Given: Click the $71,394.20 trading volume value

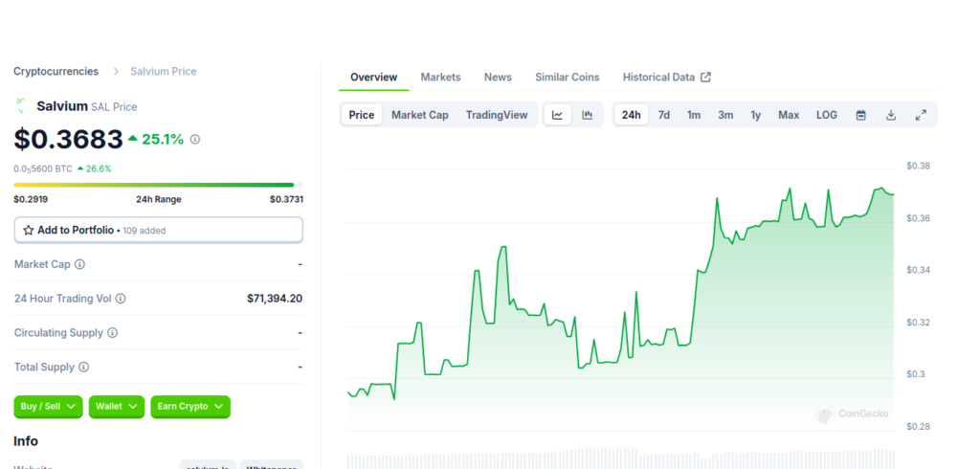Looking at the screenshot, I should (x=275, y=299).
